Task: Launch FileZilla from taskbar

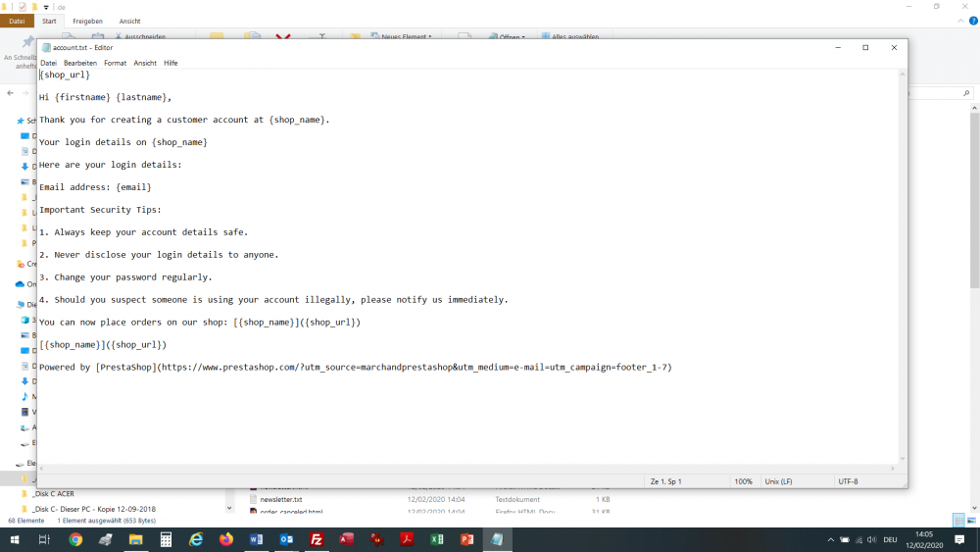Action: click(317, 539)
